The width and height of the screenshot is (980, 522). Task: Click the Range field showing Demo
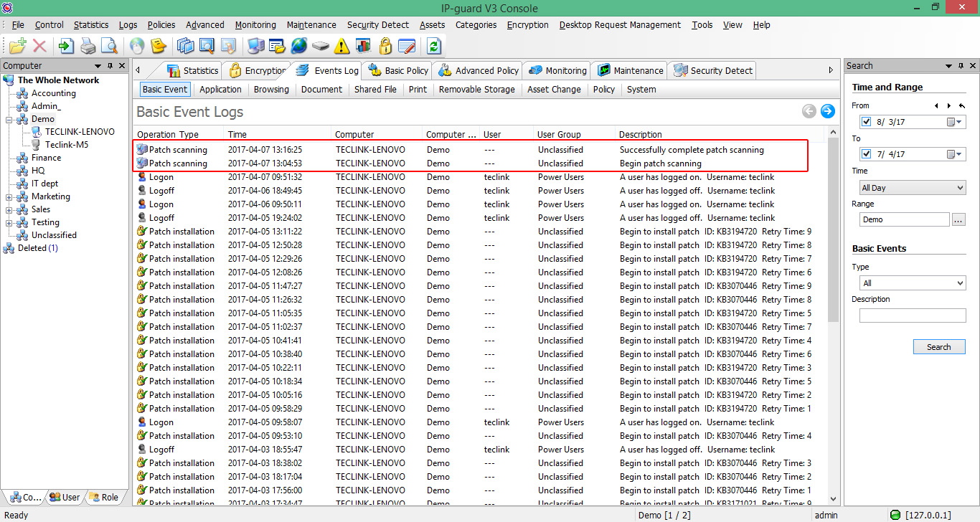(x=904, y=219)
